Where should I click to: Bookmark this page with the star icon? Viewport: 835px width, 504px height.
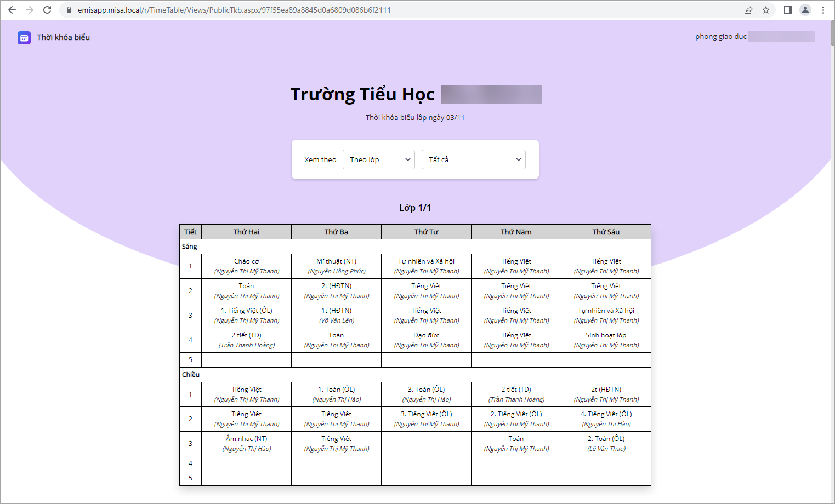[x=766, y=10]
